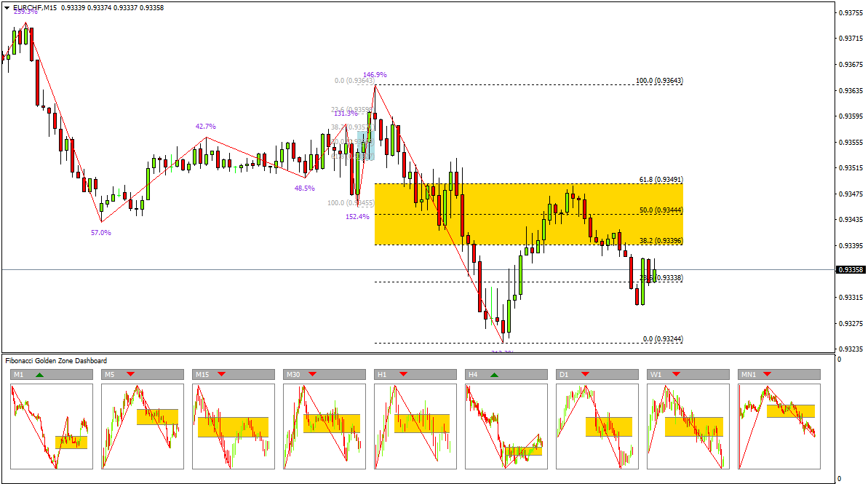Viewport: 868px width, 484px height.
Task: Open the chart menu triangle beside EURCHF,M15
Action: pos(7,7)
